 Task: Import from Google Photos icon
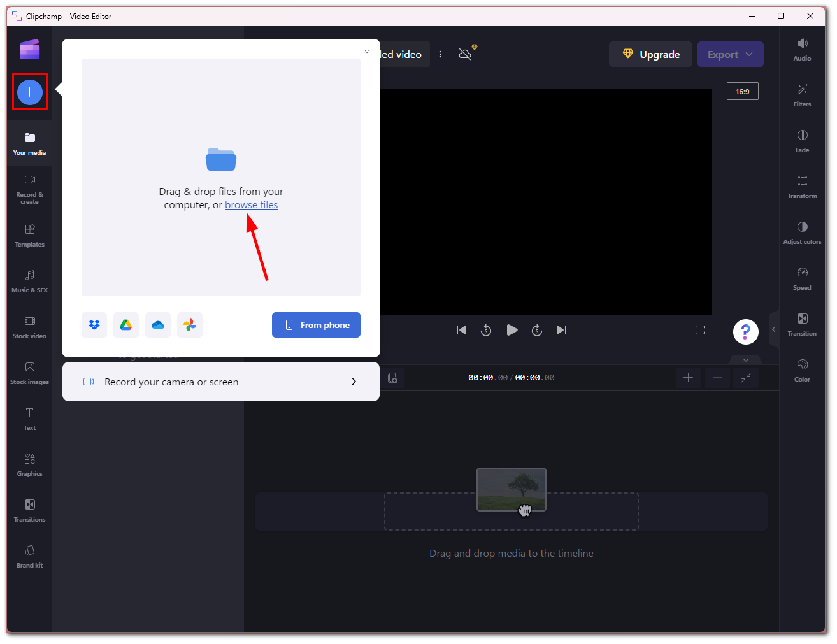[190, 325]
